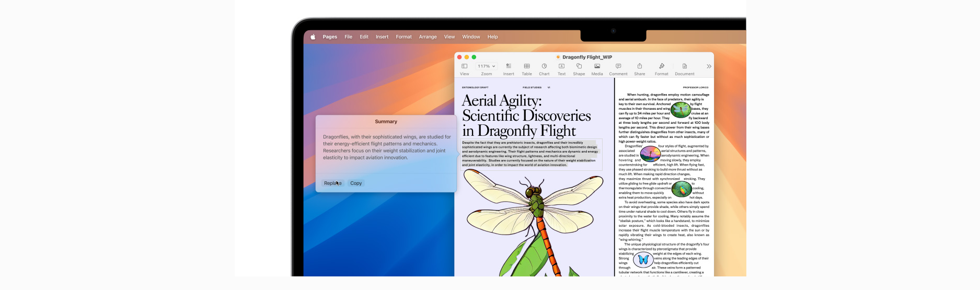Open the Arrange menu in menu bar

(x=428, y=37)
